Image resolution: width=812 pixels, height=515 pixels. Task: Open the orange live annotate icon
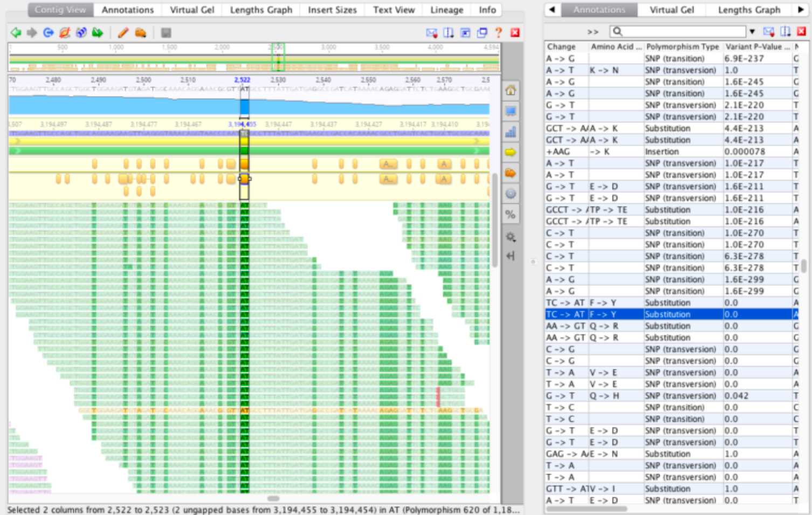click(x=511, y=173)
